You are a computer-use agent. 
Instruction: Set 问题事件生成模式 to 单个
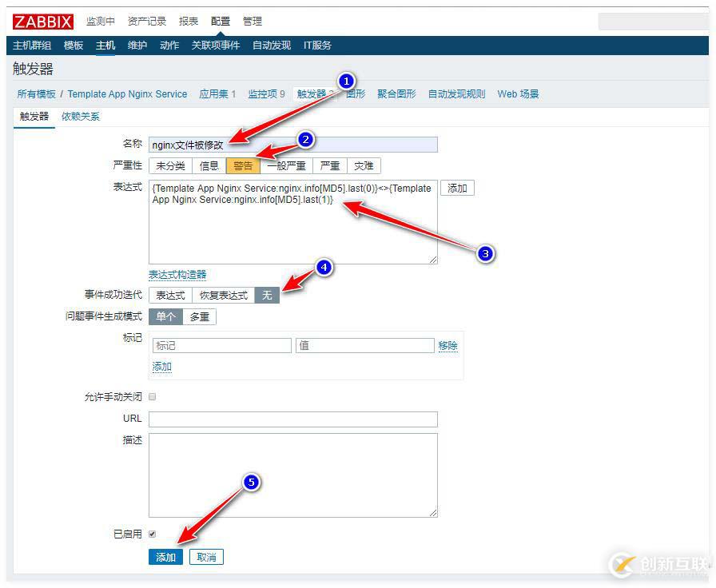tap(165, 316)
